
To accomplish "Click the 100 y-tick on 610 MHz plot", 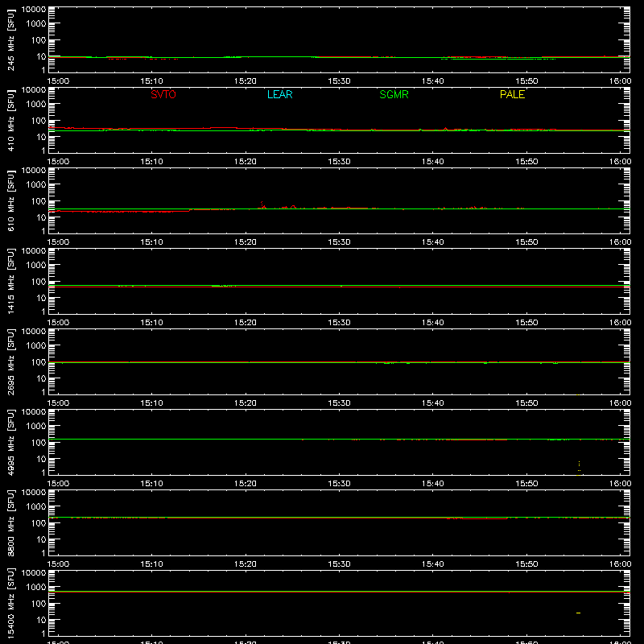I will 39,200.
